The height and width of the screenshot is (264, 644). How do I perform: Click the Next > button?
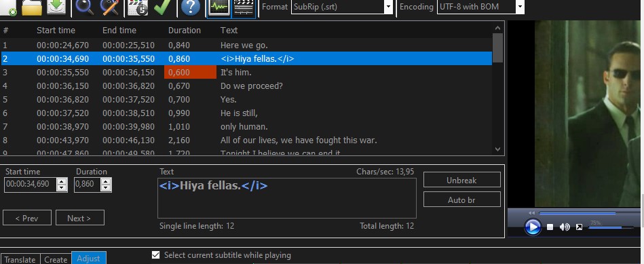click(x=79, y=218)
